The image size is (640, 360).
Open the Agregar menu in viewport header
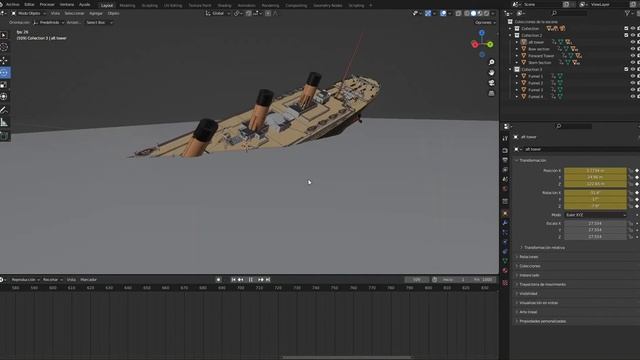[96, 13]
